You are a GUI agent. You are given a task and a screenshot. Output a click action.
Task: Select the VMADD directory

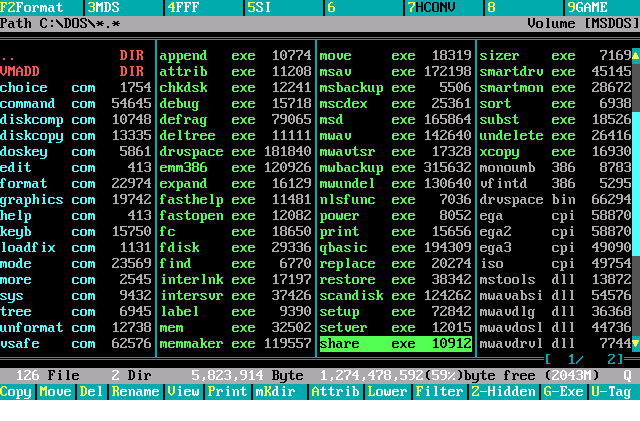pos(76,71)
